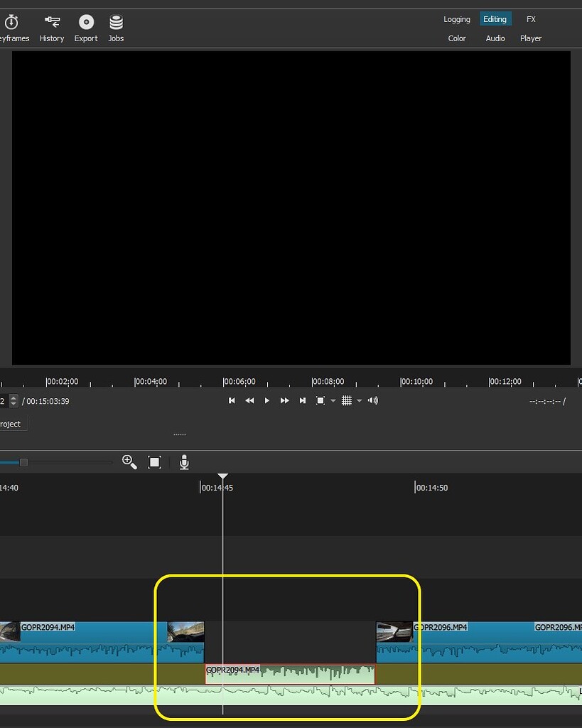
Task: Mute playback with the volume icon
Action: point(372,400)
